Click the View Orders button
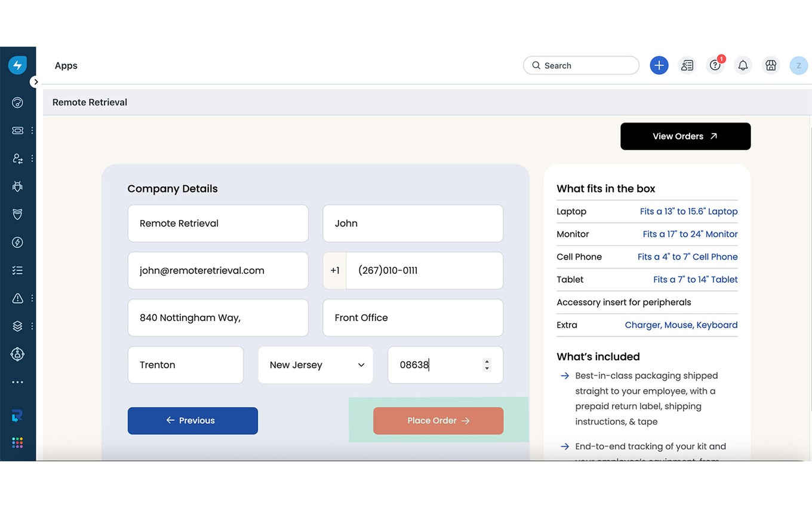Viewport: 812px width, 508px height. point(685,136)
